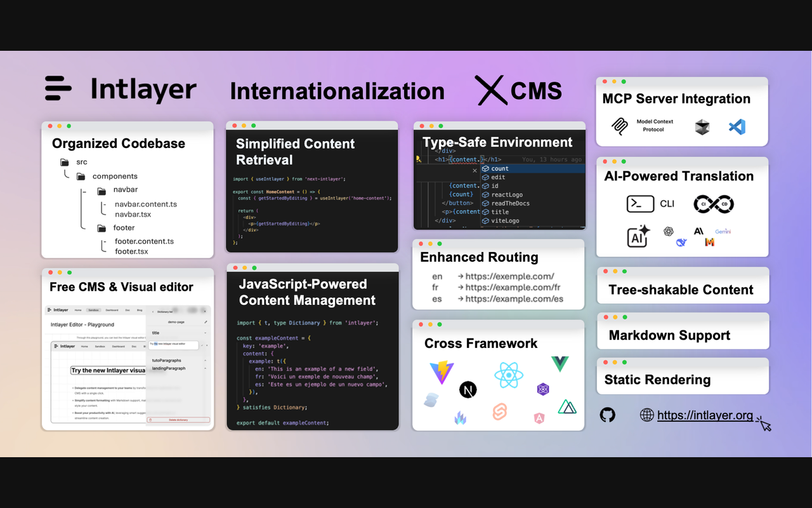The width and height of the screenshot is (812, 508).
Task: Collapse the title section chevron in the dictionary panel
Action: pos(206,333)
